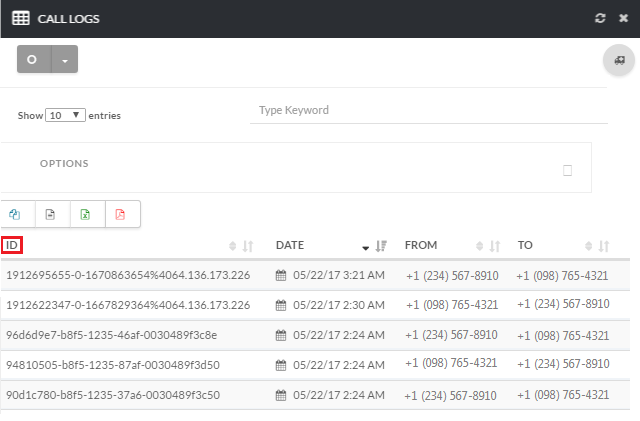
Task: Expand the dropdown arrow beside circle button
Action: tap(64, 60)
